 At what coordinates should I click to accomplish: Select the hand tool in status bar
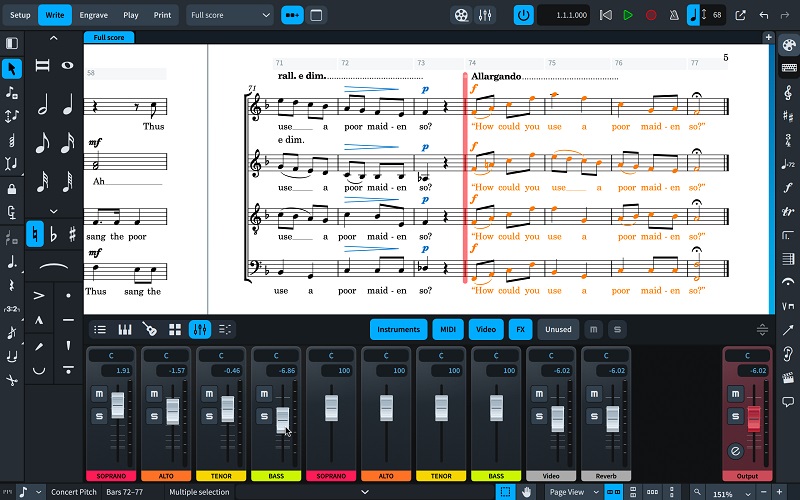click(526, 492)
